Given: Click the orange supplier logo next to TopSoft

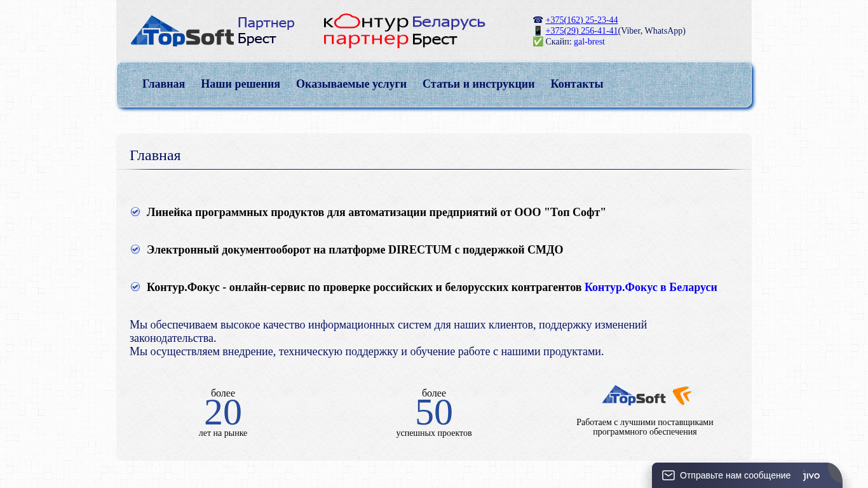Looking at the screenshot, I should click(682, 395).
